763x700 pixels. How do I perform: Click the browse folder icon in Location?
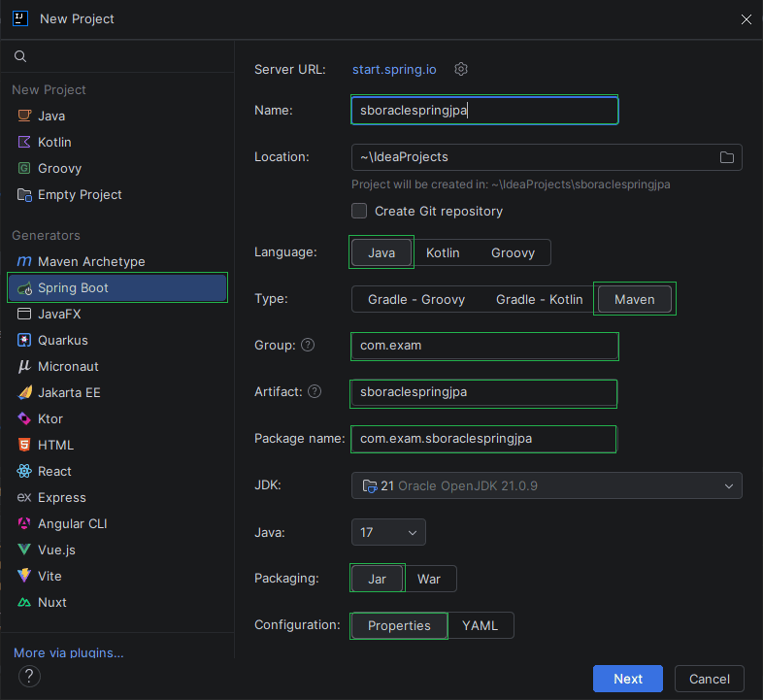click(x=726, y=157)
